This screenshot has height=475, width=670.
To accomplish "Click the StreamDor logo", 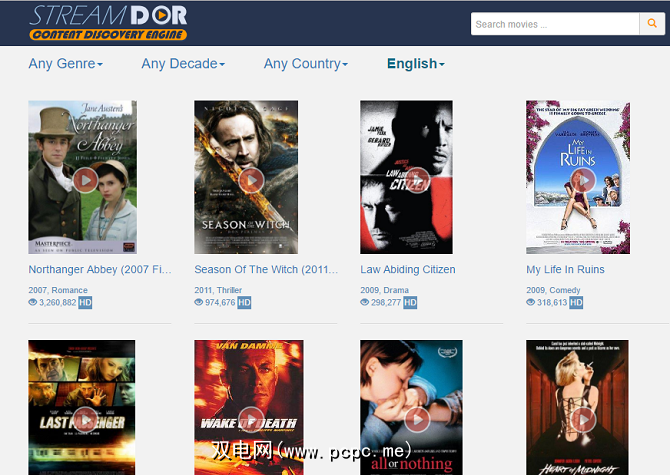I will click(x=108, y=23).
